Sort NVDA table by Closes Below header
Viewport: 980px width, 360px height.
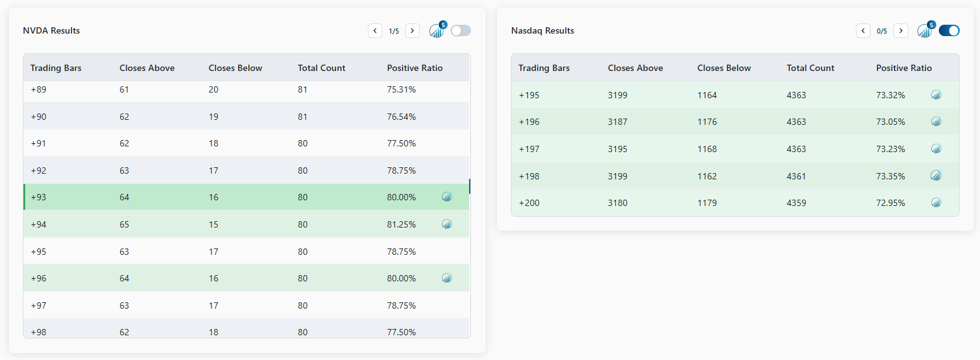coord(236,68)
